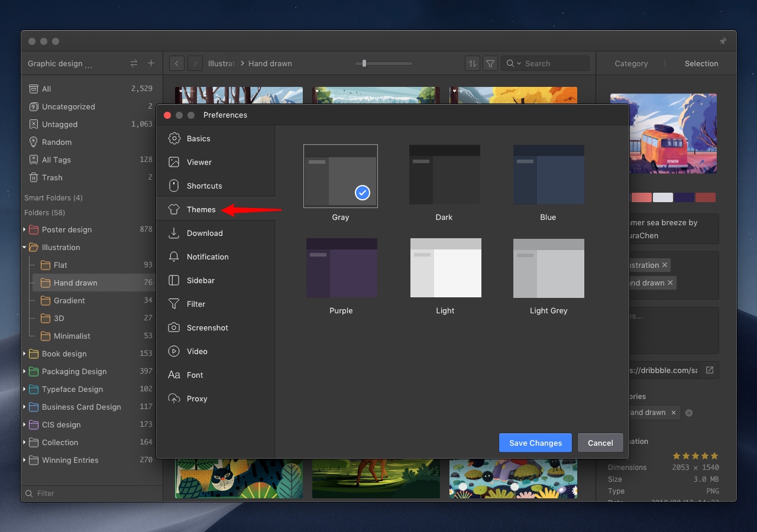Open All Tags in sidebar
Screen dimensions: 757x532
pos(92,160)
